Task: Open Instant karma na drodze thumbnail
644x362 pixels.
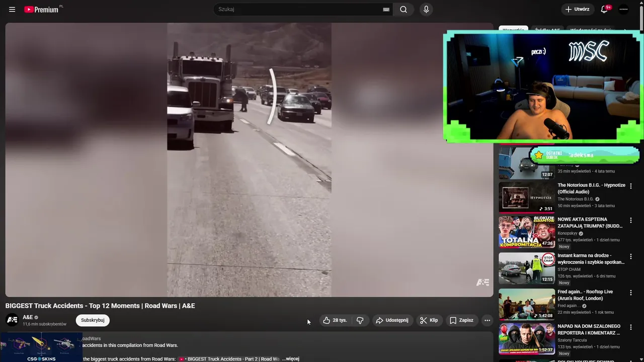Action: pos(527,268)
